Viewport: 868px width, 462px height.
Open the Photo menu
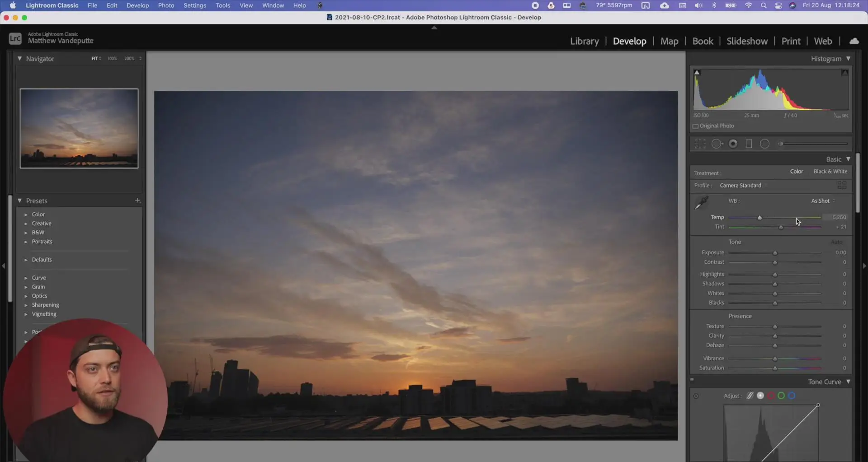[x=166, y=5]
